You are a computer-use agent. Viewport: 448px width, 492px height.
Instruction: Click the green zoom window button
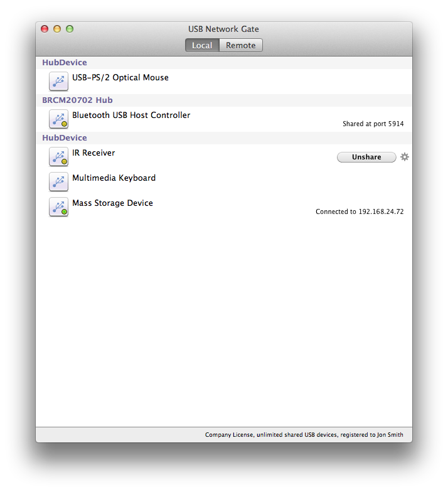(70, 29)
